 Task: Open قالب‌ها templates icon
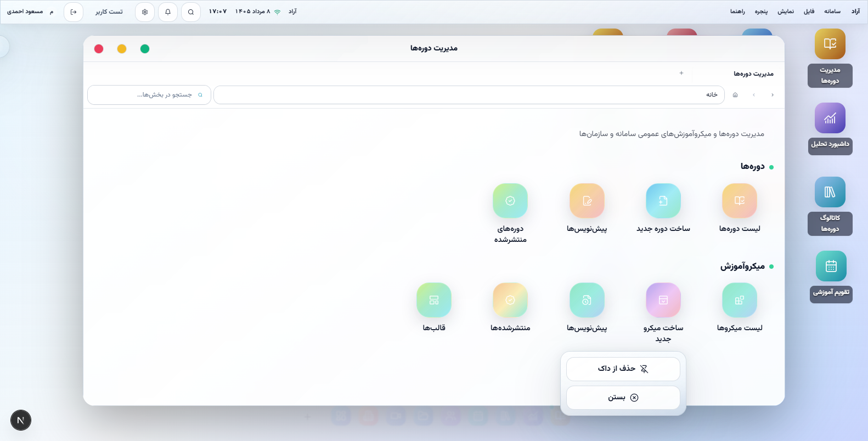point(434,300)
